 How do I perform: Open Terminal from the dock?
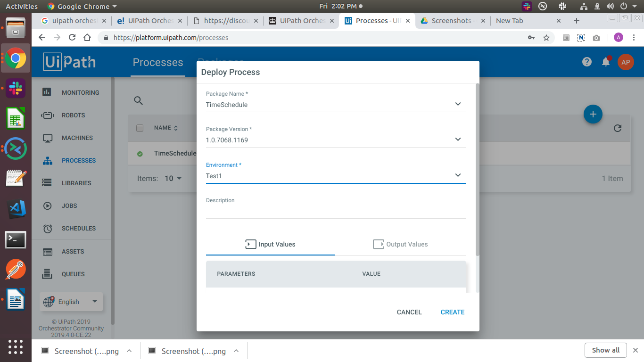[x=16, y=240]
